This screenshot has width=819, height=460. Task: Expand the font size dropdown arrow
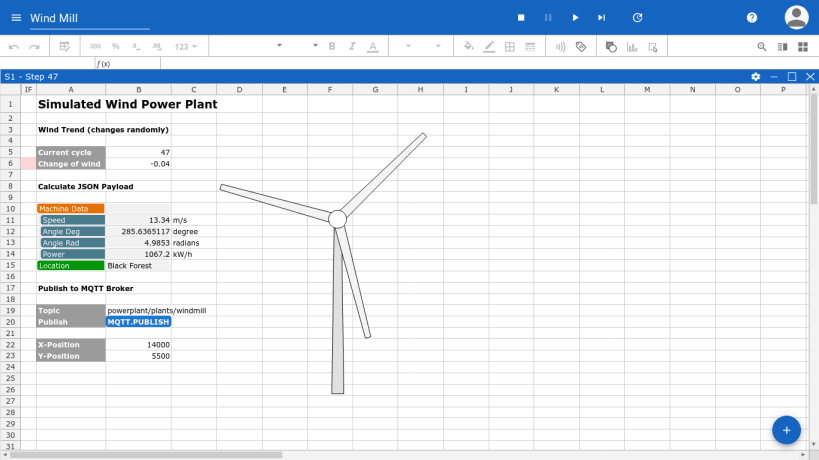(315, 46)
